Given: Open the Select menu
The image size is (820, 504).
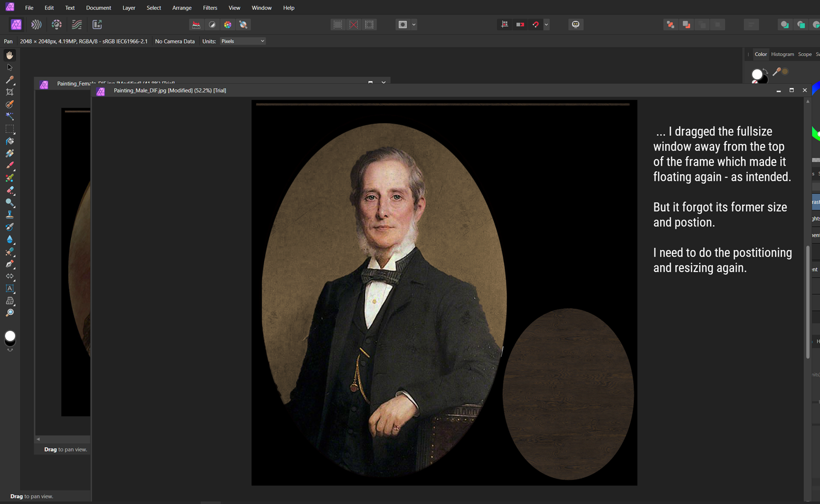Looking at the screenshot, I should (154, 8).
